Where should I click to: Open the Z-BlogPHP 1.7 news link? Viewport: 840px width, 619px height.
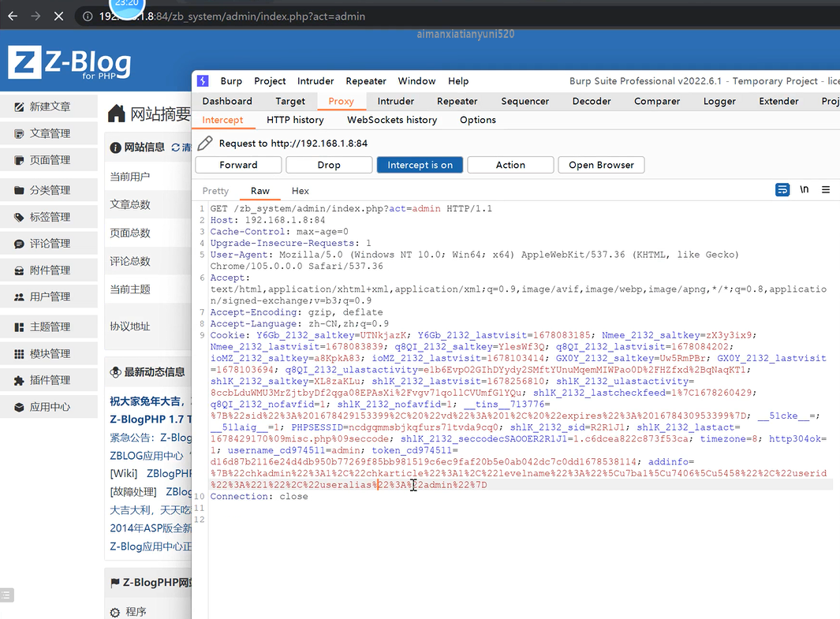150,420
